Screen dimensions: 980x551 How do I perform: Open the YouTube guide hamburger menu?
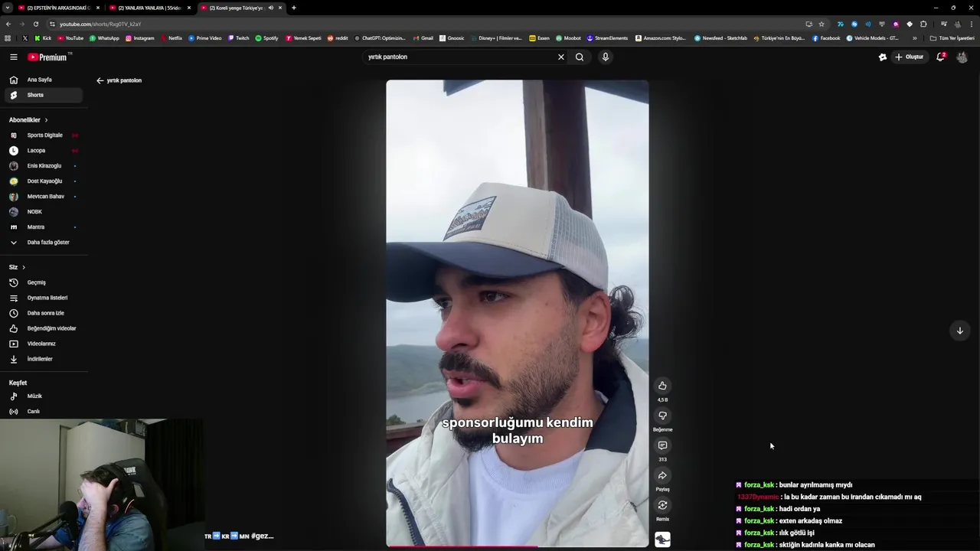coord(13,57)
